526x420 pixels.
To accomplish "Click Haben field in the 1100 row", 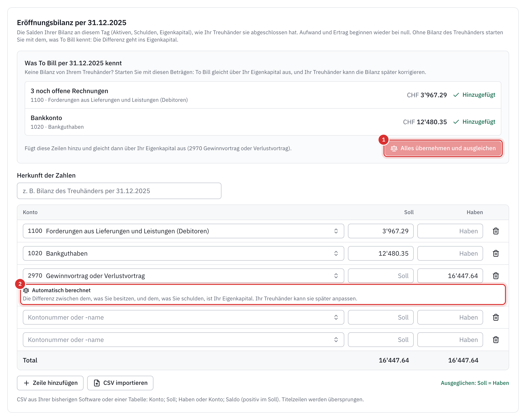I will click(450, 231).
